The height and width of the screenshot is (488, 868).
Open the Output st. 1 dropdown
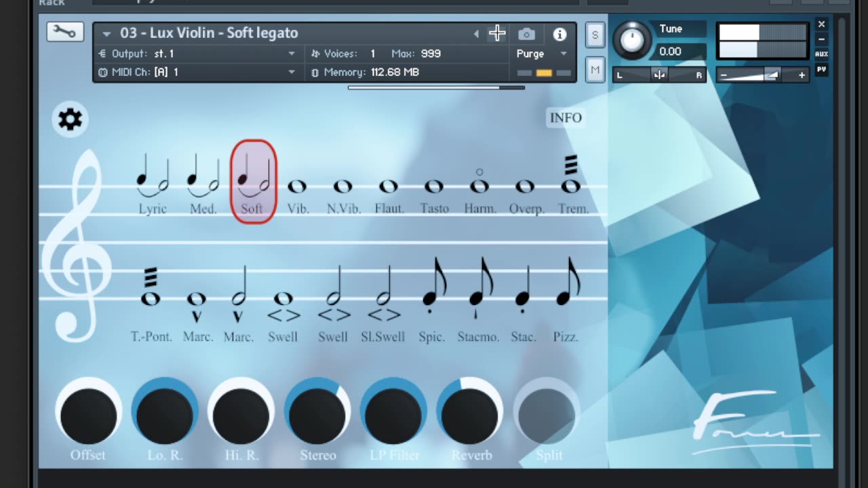click(x=198, y=54)
